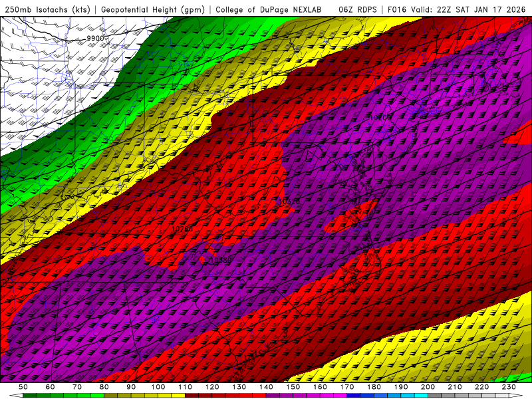Select the first dark red swatch at 110 knots
This screenshot has width=532, height=399.
[x=192, y=396]
